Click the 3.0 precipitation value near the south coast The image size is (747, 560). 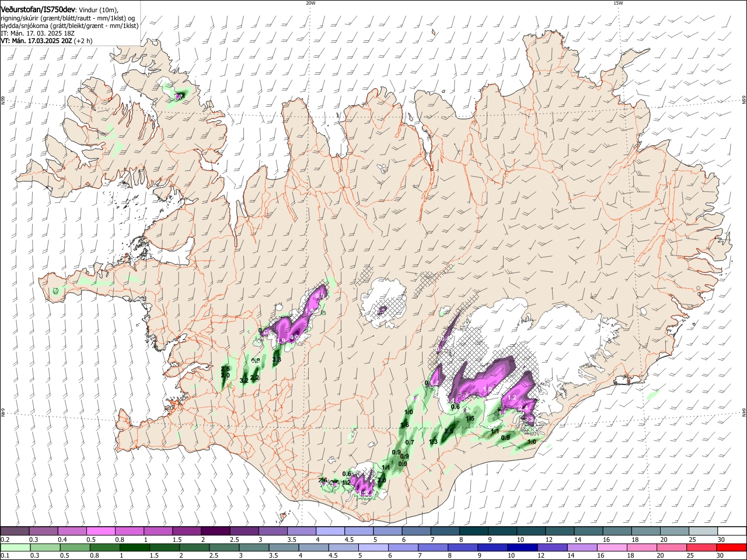(382, 480)
